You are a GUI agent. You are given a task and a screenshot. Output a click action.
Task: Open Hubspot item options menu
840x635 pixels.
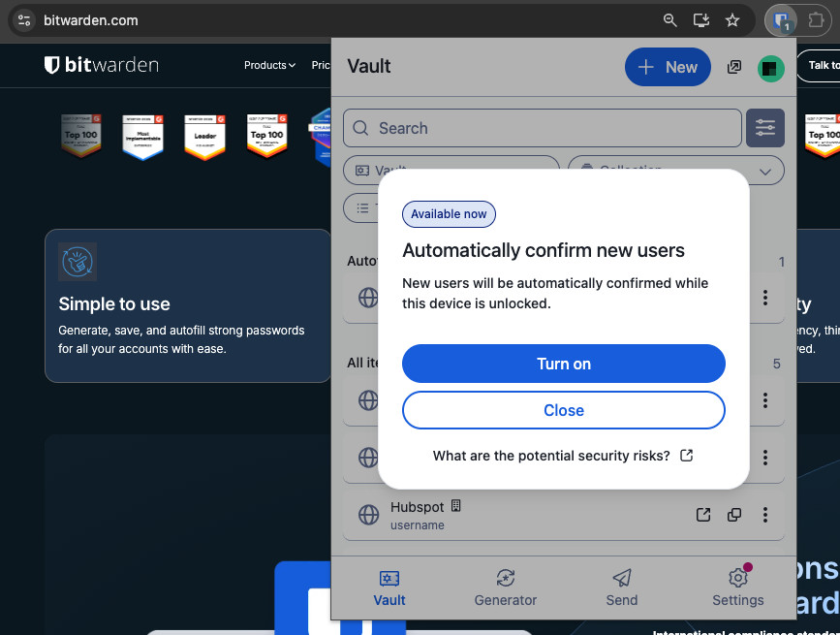point(765,515)
